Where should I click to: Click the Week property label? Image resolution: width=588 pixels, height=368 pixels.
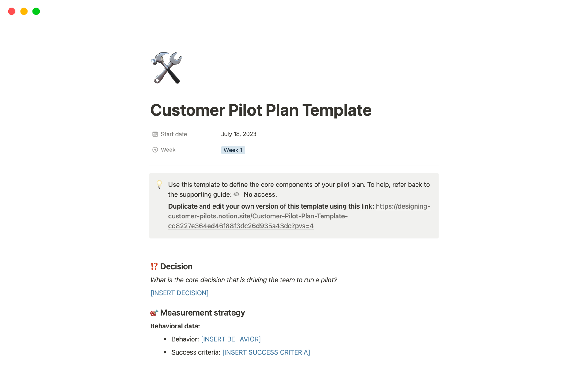168,150
